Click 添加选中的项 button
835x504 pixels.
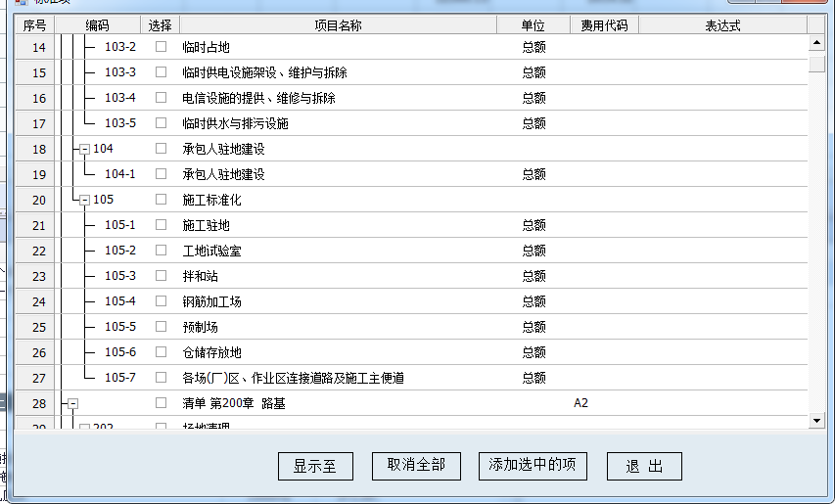pos(533,466)
